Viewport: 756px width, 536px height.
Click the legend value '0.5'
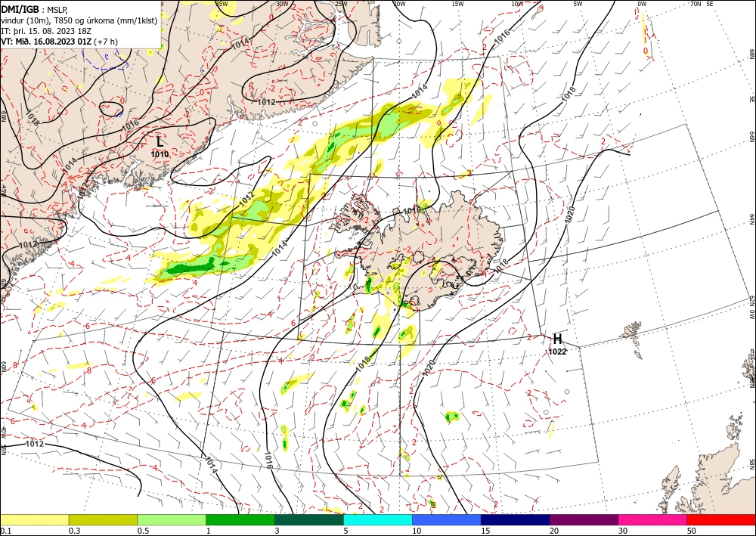(143, 531)
